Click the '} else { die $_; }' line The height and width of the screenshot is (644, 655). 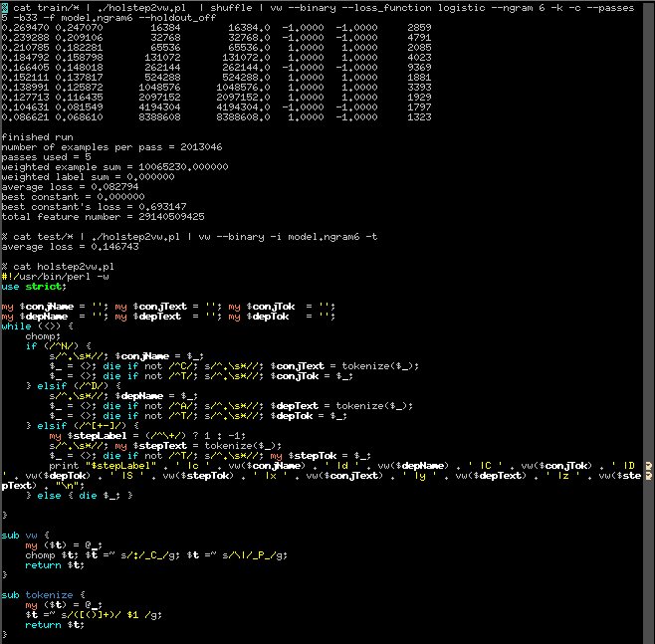pos(79,496)
